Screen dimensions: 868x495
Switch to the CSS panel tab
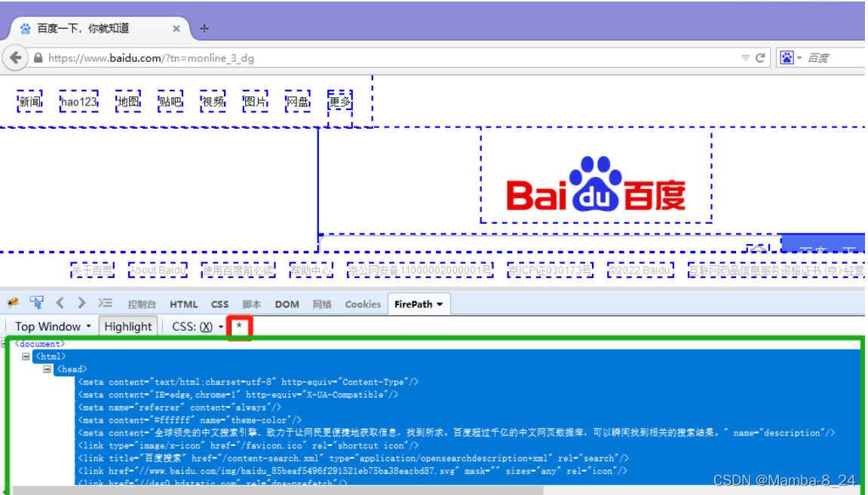click(x=219, y=304)
